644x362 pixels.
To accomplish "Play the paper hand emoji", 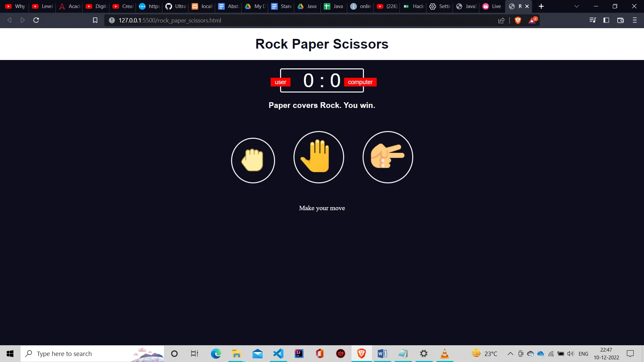I will (x=318, y=157).
